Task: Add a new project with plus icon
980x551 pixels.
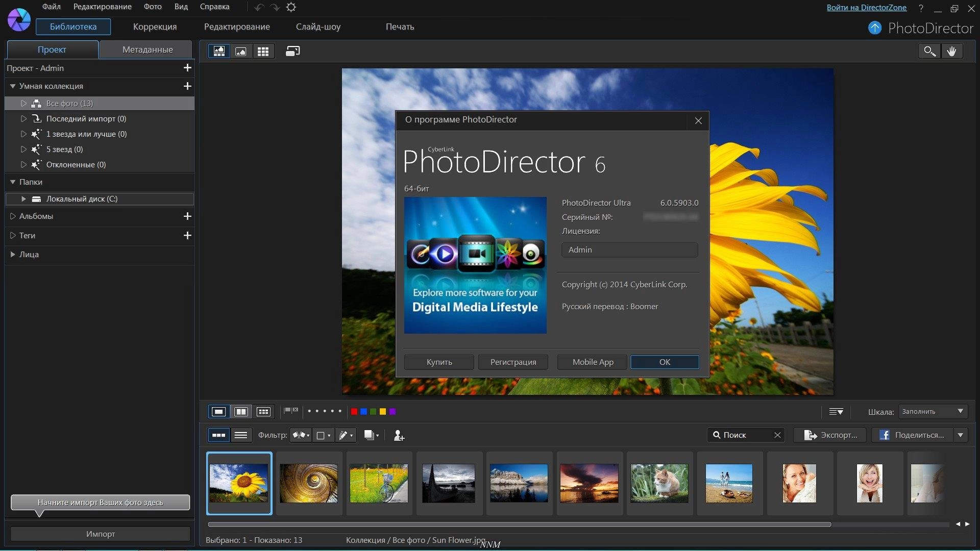Action: 187,68
